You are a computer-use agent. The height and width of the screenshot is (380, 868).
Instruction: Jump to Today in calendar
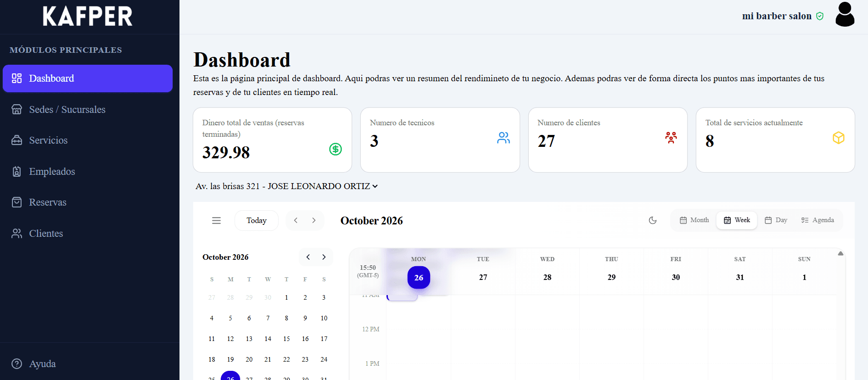257,221
